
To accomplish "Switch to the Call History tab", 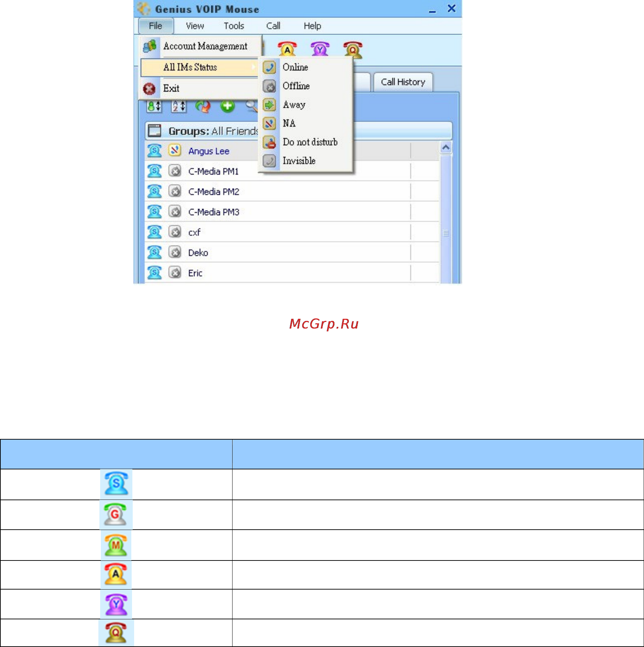I will coord(403,82).
